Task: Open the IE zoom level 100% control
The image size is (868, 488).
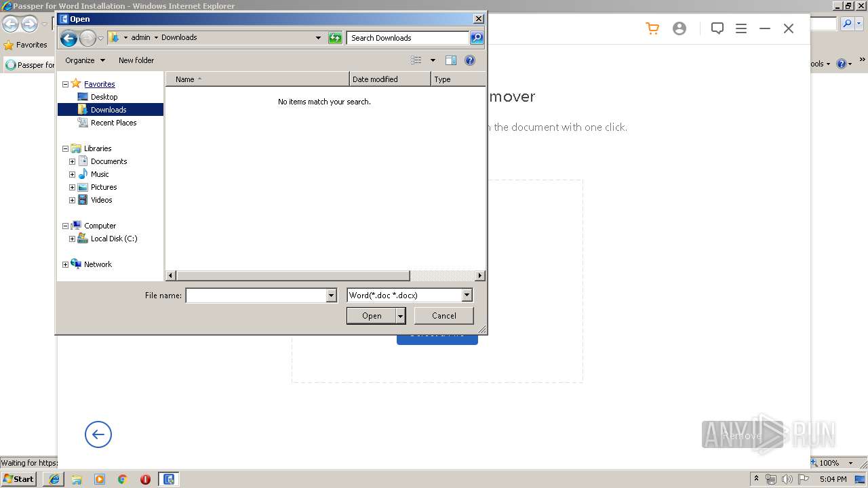Action: point(833,463)
